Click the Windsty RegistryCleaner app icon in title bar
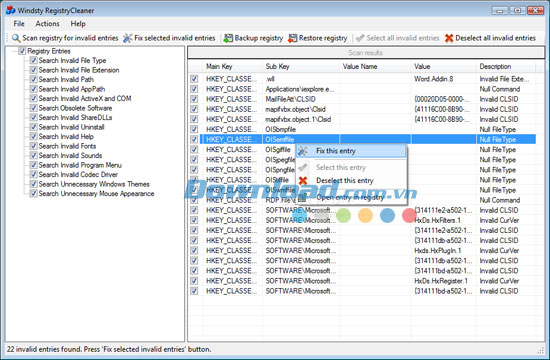The image size is (550, 360). pos(11,10)
